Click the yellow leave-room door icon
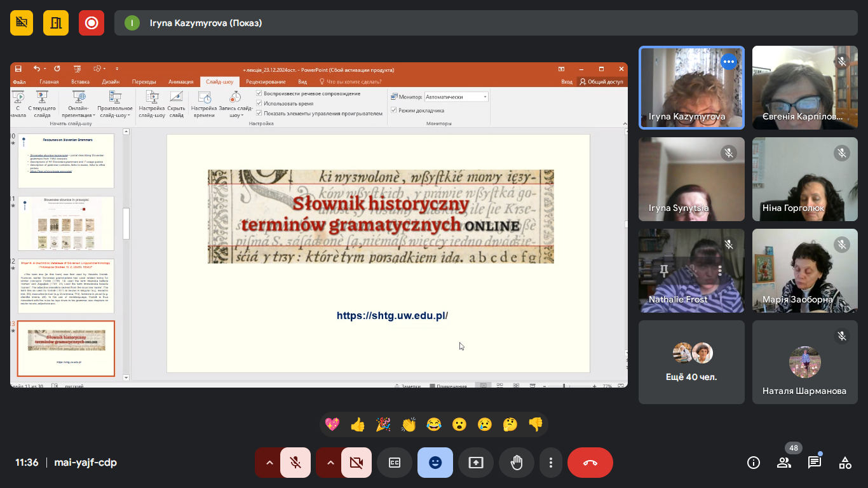This screenshot has height=488, width=868. [56, 23]
